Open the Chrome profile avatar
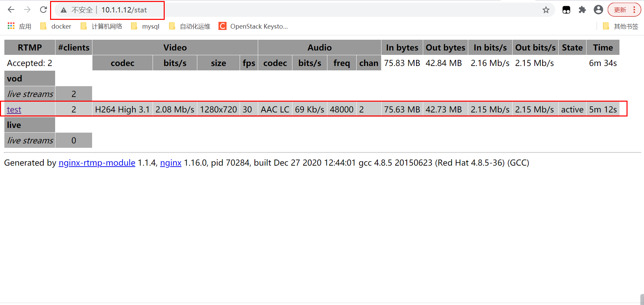This screenshot has width=644, height=305. [x=598, y=10]
